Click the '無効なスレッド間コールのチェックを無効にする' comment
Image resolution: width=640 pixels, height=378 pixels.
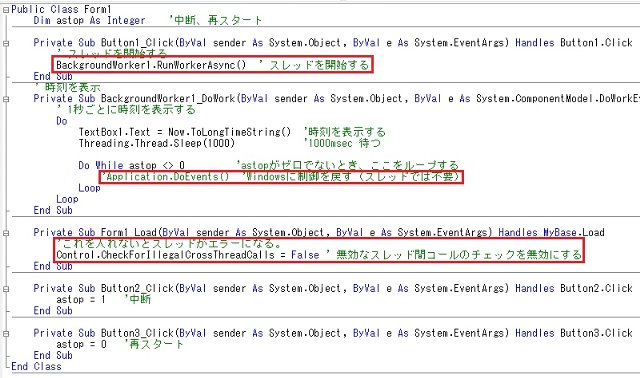454,255
